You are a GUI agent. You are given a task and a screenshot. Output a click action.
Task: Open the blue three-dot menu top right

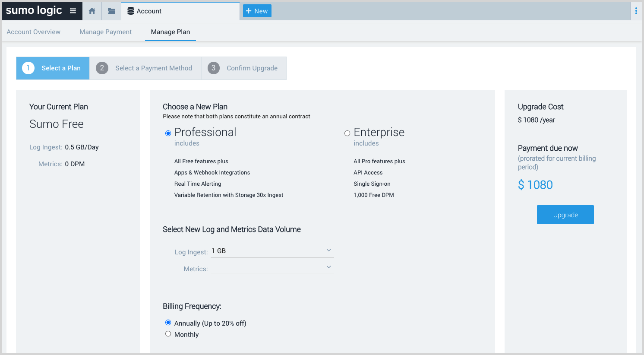(x=637, y=10)
